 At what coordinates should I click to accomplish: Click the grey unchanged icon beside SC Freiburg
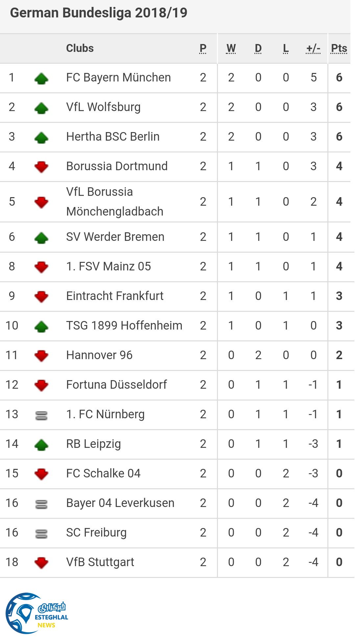(41, 534)
